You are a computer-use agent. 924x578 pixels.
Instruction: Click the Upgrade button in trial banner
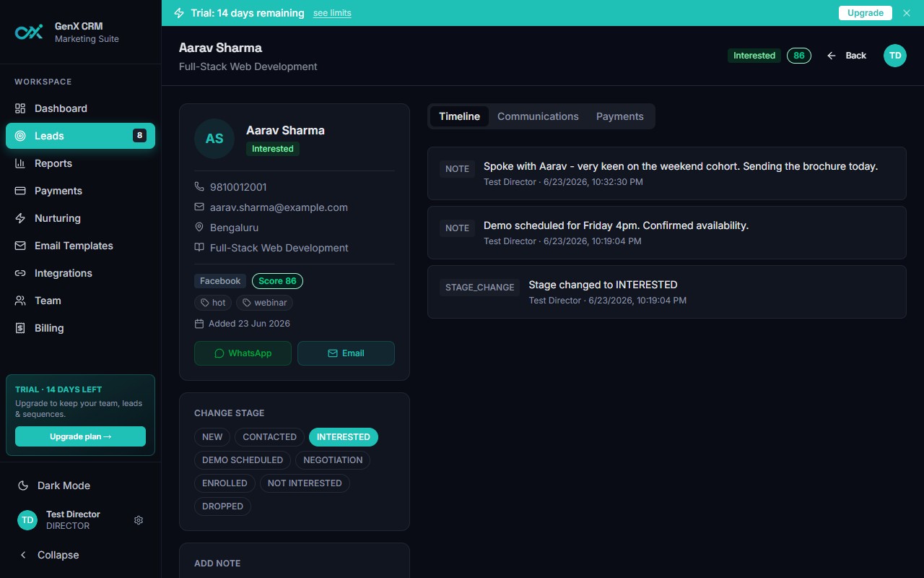point(865,13)
